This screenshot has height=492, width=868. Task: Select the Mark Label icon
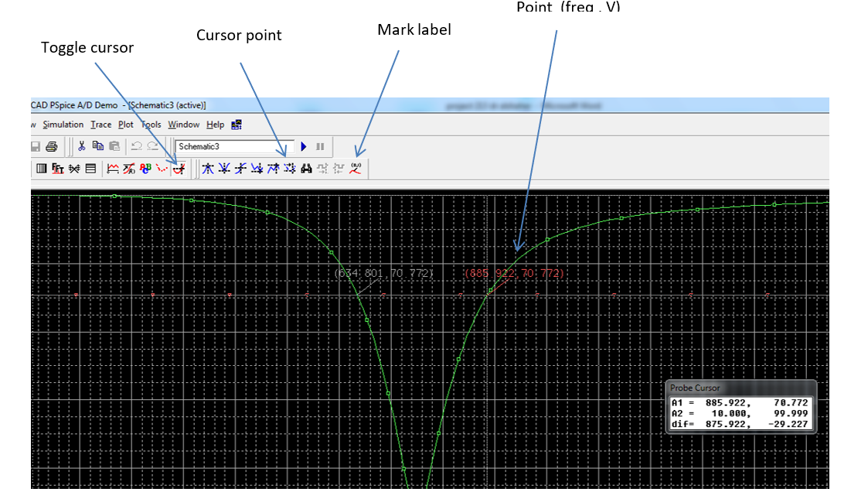pos(356,168)
